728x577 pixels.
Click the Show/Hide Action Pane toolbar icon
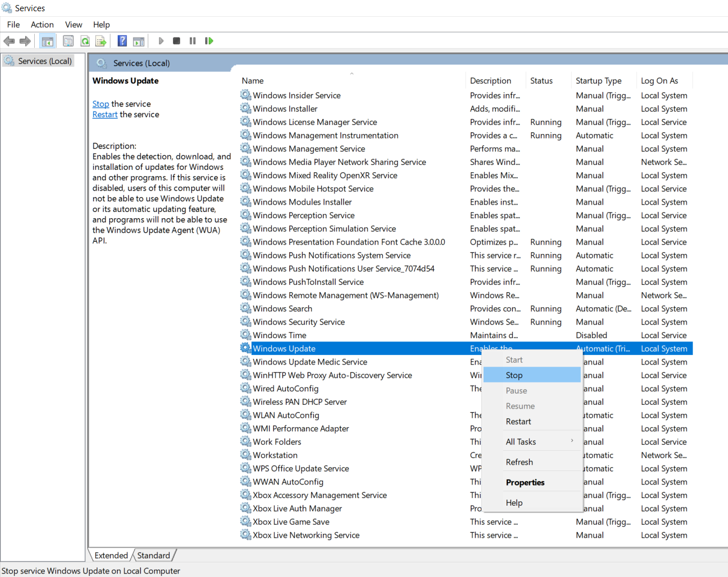point(138,41)
